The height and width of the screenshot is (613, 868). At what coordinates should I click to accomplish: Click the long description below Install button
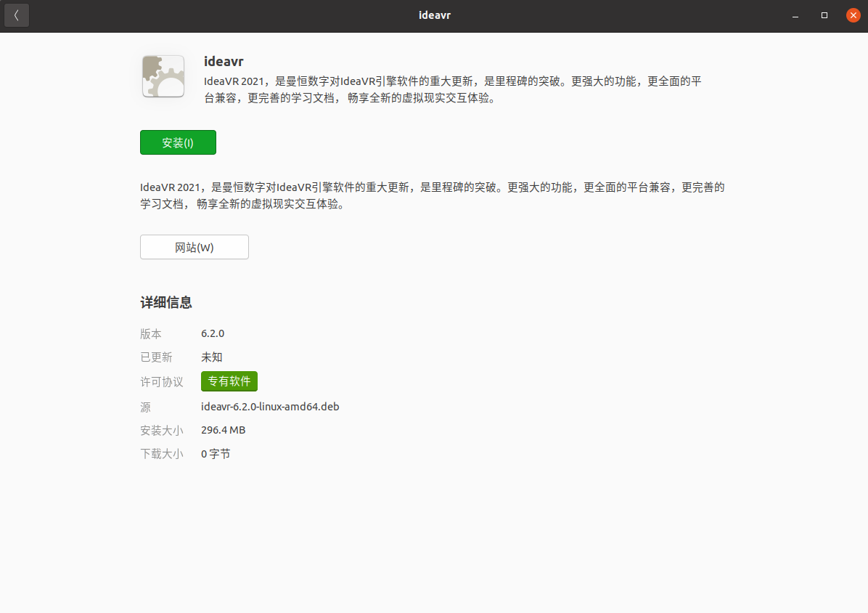pos(433,195)
